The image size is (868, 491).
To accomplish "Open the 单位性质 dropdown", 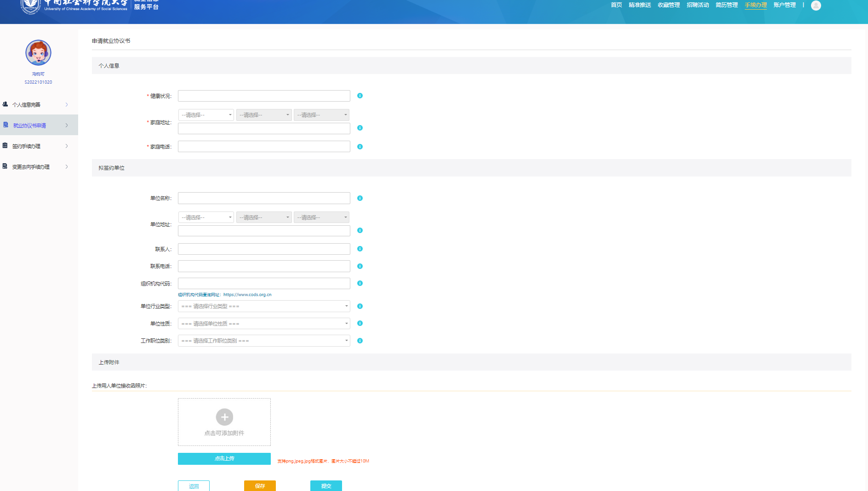I will pyautogui.click(x=264, y=324).
